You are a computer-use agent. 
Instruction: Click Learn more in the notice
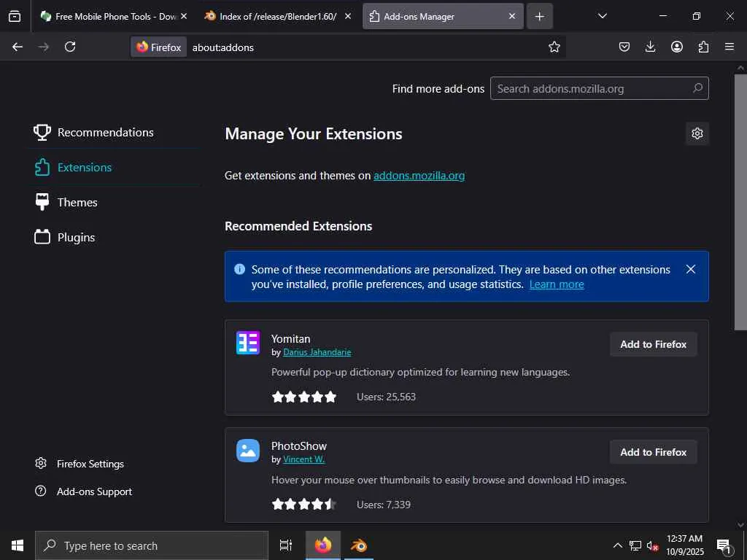click(x=557, y=284)
